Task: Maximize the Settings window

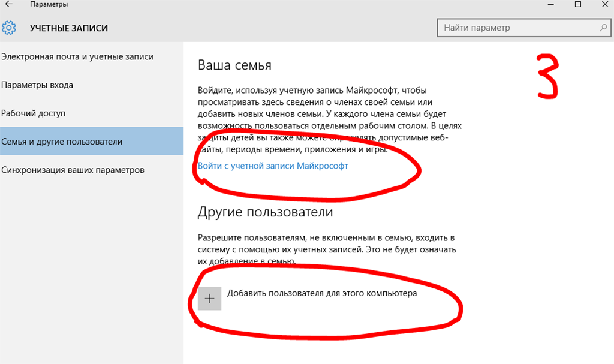Action: pos(578,4)
